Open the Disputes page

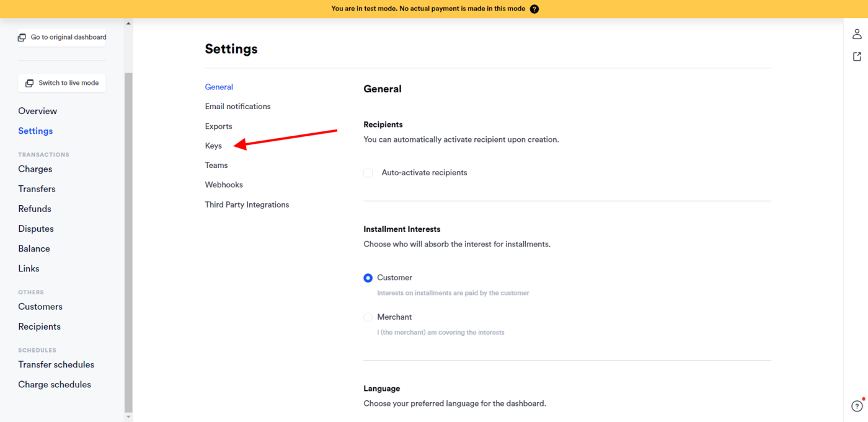coord(36,229)
